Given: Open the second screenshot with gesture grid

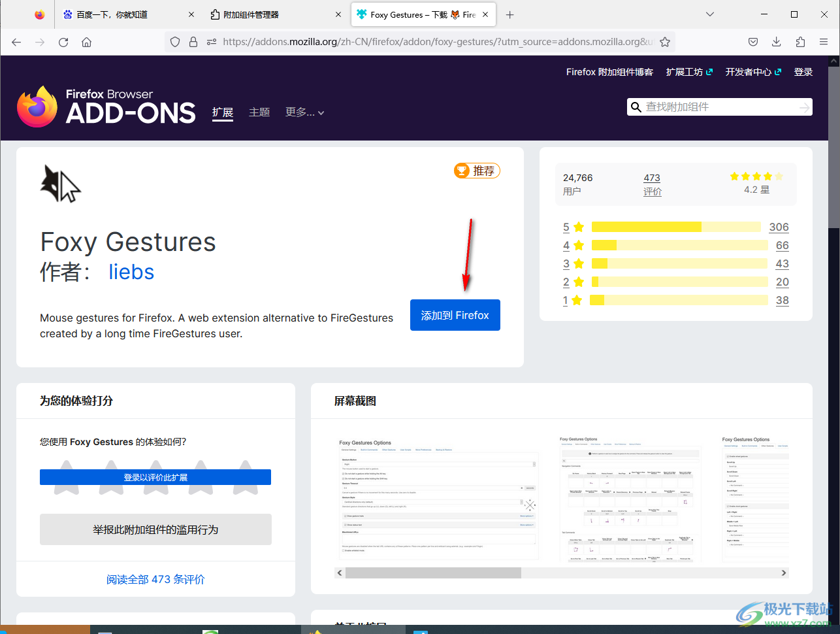Looking at the screenshot, I should point(630,498).
